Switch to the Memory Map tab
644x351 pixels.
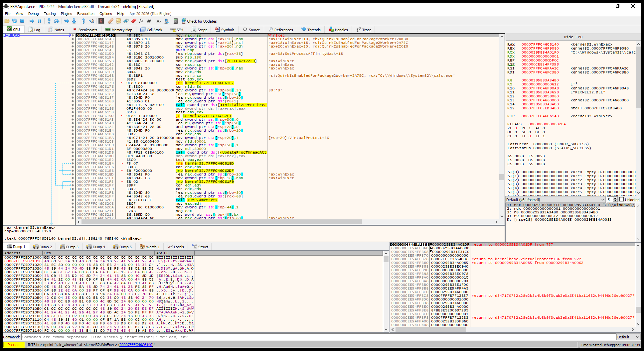[x=119, y=30]
